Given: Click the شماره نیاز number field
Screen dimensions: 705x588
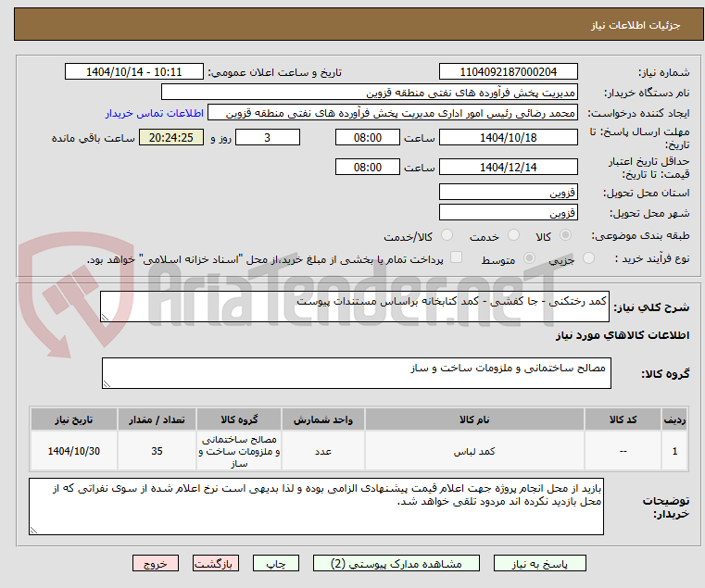Looking at the screenshot, I should coord(508,72).
